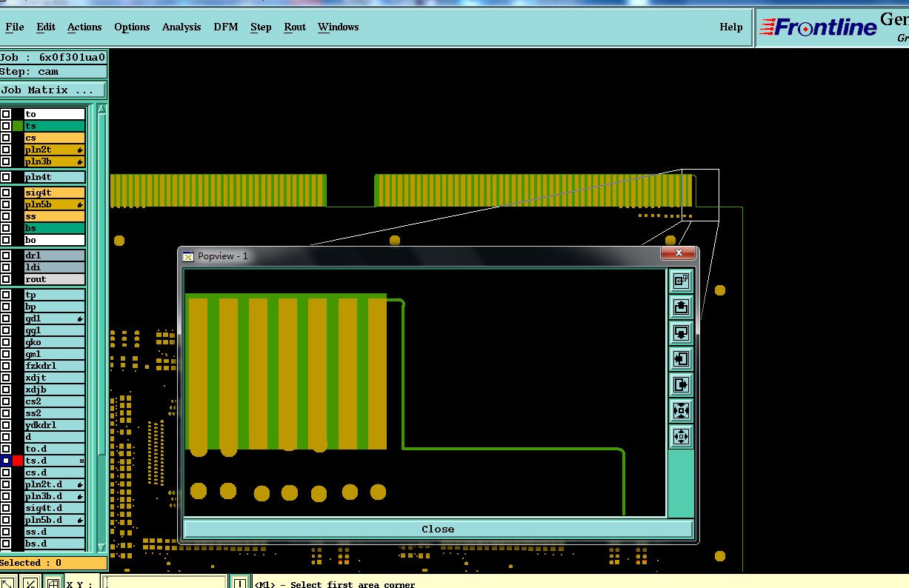Toggle the checkbox for the sig4t layer
909x588 pixels.
tap(6, 193)
